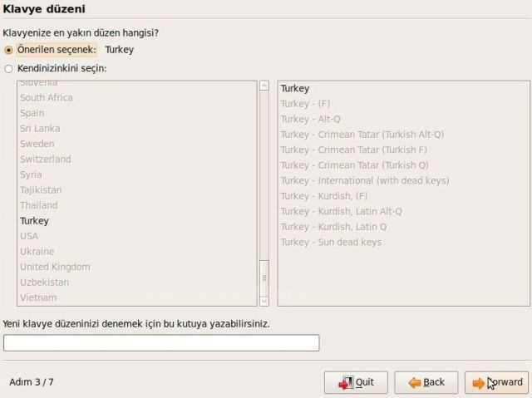Click the Quit button

[356, 383]
